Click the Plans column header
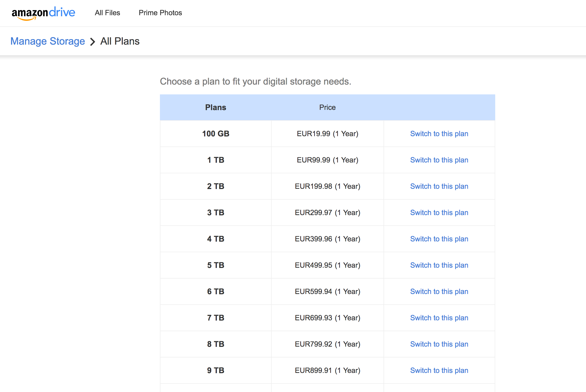The image size is (586, 392). coord(216,107)
